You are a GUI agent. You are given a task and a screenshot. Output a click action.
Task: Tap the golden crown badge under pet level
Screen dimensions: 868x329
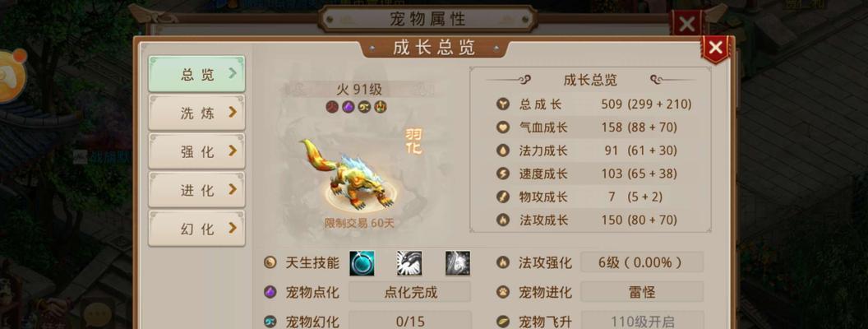[381, 108]
